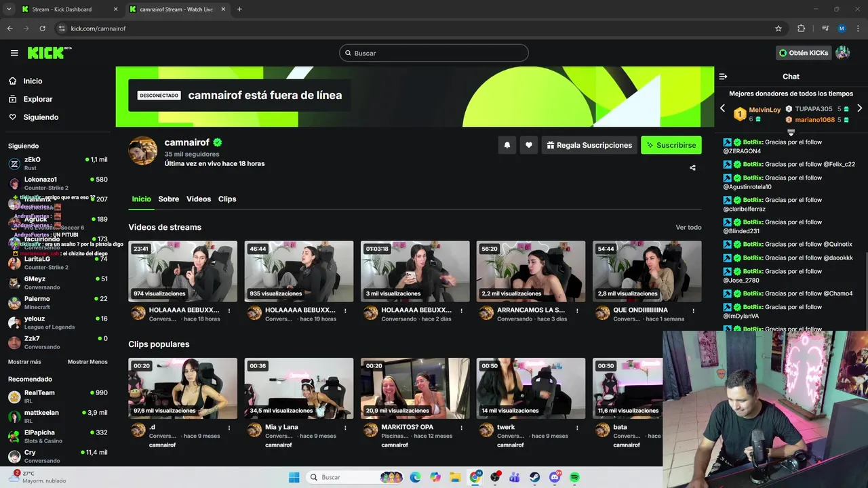Image resolution: width=868 pixels, height=488 pixels.
Task: Collapse the chat panel arrow icon
Action: coord(723,77)
